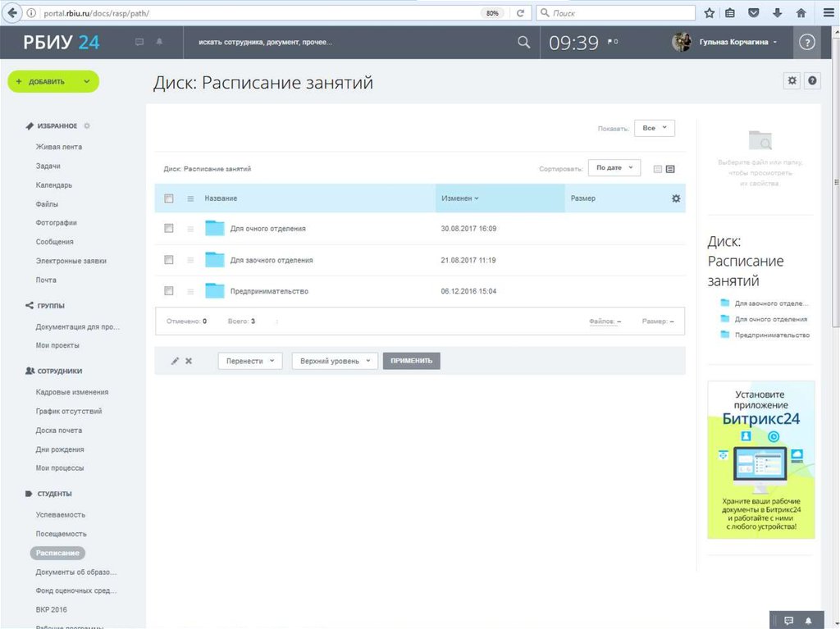Click the green ДОБАВИТЬ button
This screenshot has height=629, width=840.
tap(52, 82)
